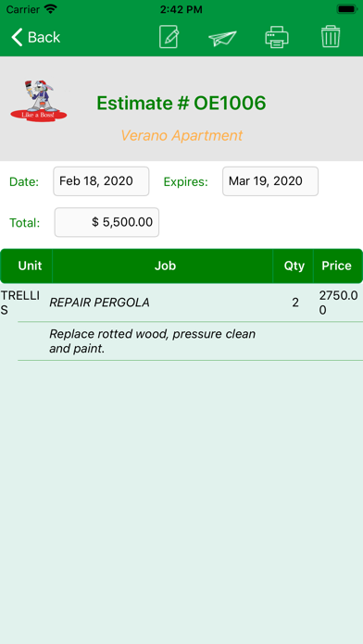The image size is (363, 644).
Task: Delete estimate using trash can icon
Action: (331, 37)
